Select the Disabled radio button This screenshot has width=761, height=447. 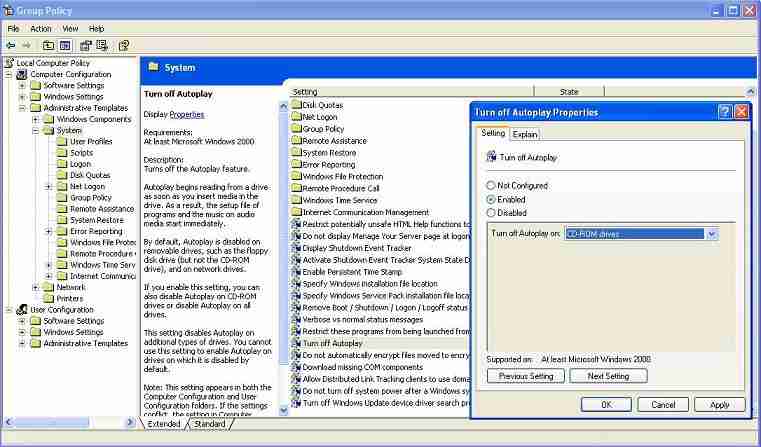491,212
